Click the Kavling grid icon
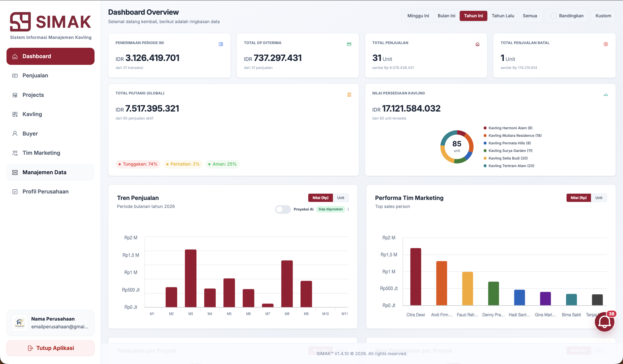 [x=15, y=114]
